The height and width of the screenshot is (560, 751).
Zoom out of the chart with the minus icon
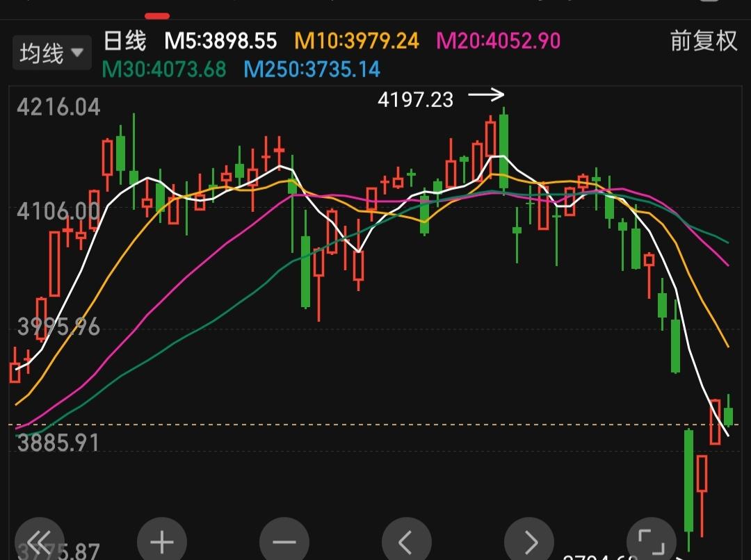pyautogui.click(x=284, y=540)
